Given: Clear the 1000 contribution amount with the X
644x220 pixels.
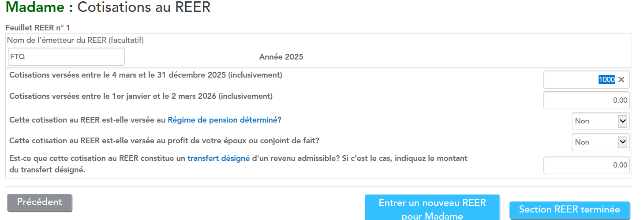Looking at the screenshot, I should tap(622, 80).
